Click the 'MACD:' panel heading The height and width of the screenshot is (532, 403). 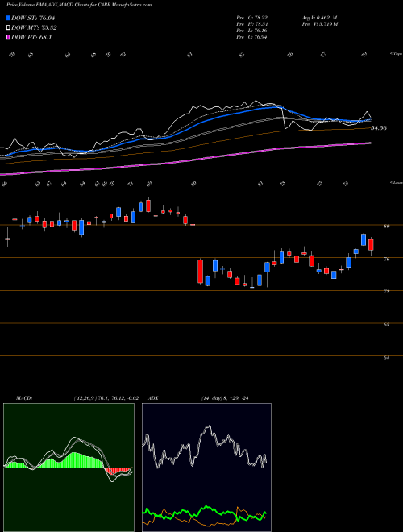click(23, 398)
